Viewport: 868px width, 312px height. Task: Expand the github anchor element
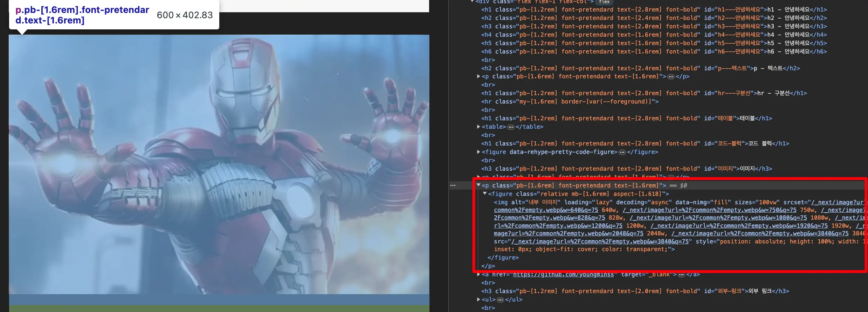click(478, 275)
